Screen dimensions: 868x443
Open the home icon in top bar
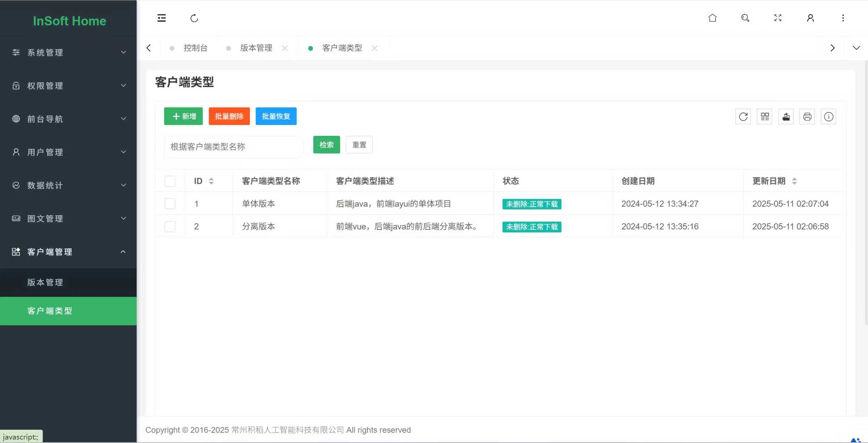[x=712, y=18]
